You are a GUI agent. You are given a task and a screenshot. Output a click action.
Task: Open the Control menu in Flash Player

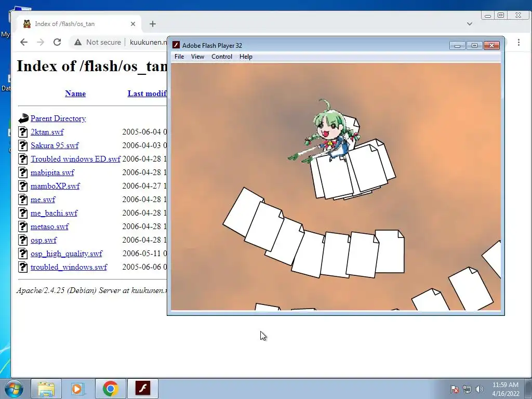coord(221,57)
